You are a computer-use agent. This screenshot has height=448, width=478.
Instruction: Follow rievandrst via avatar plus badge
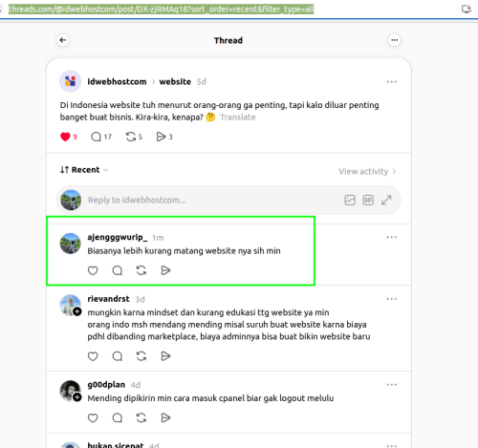coord(77,311)
